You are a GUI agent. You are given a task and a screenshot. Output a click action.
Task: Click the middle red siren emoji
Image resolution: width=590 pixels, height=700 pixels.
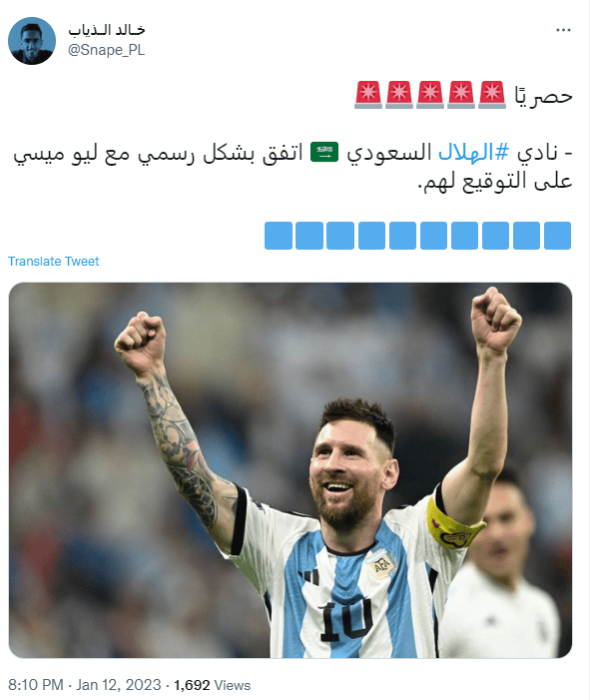tap(430, 95)
